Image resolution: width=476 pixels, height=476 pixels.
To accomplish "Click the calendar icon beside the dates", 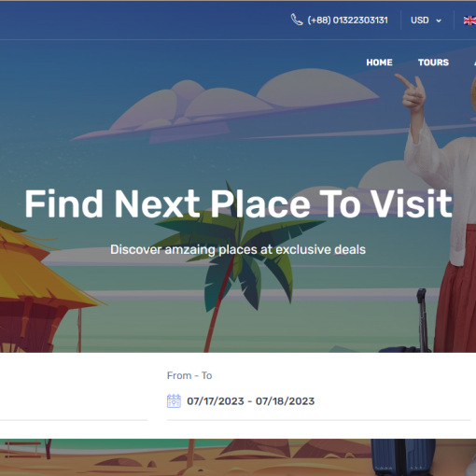I will pos(174,400).
